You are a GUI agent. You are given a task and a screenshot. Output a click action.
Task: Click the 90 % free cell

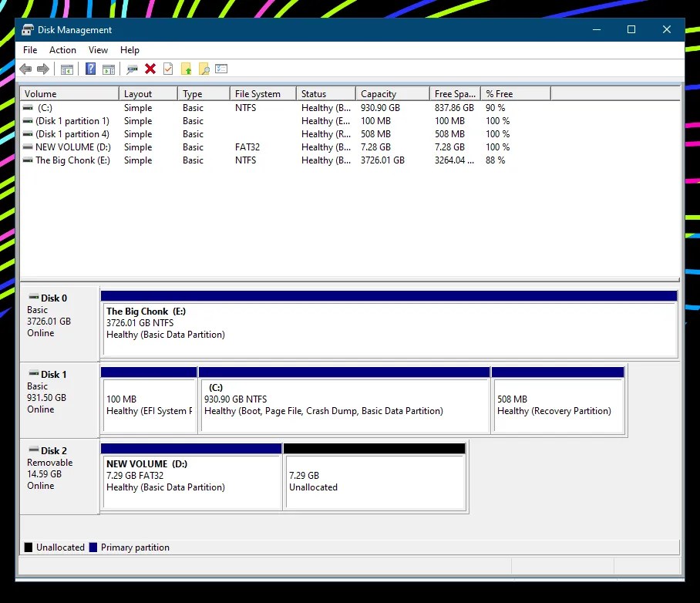point(496,108)
